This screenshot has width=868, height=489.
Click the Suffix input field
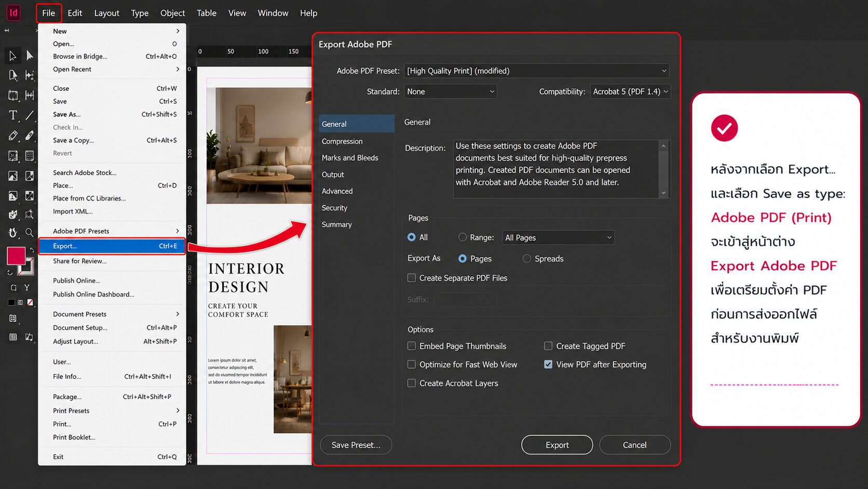pyautogui.click(x=466, y=300)
